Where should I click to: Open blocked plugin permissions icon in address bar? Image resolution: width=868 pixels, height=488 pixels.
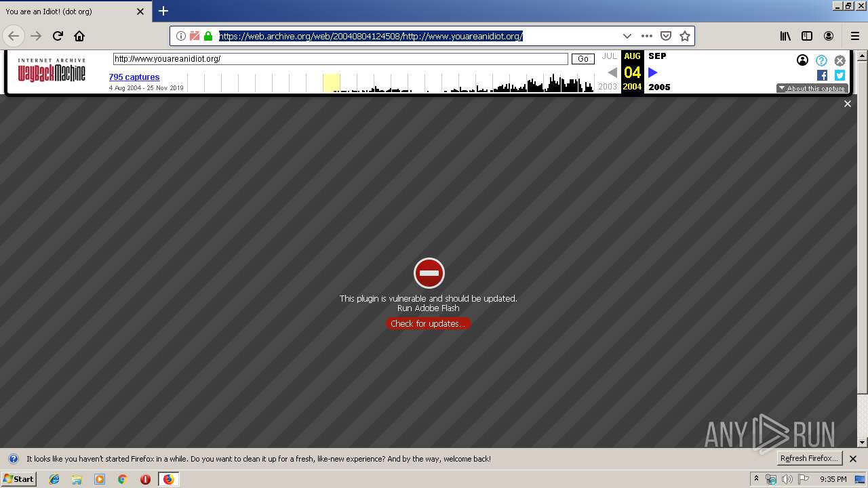[x=195, y=36]
